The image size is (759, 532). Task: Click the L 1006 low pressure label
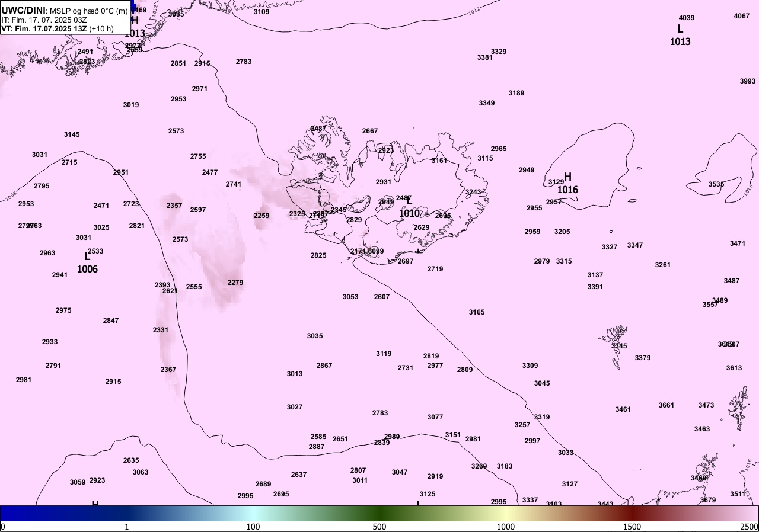(x=87, y=262)
